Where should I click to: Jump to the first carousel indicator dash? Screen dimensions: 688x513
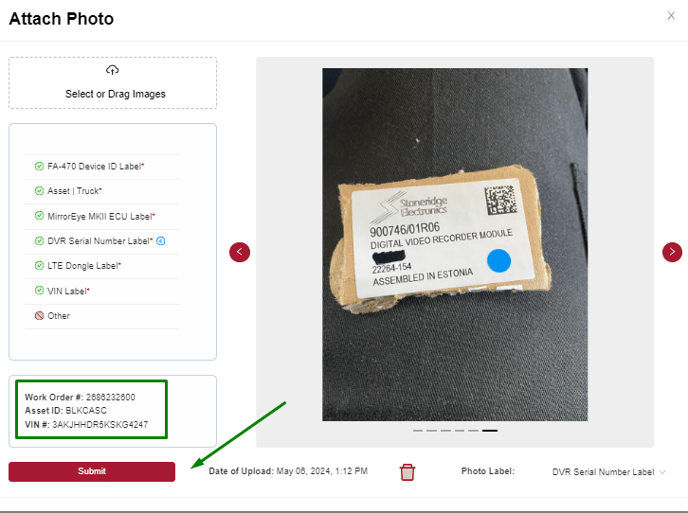click(x=418, y=430)
